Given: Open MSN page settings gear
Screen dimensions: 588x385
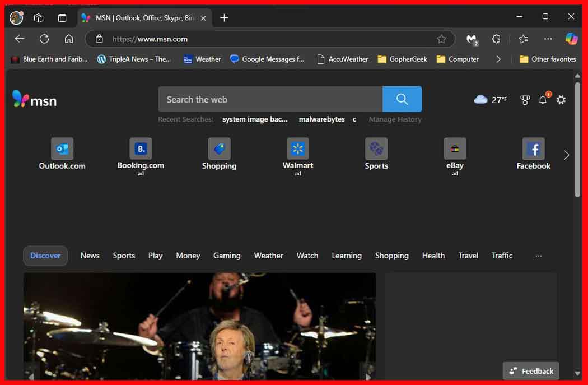Looking at the screenshot, I should 561,100.
